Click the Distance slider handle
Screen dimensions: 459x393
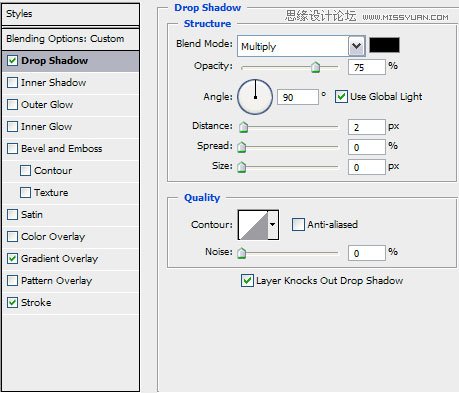tap(244, 127)
